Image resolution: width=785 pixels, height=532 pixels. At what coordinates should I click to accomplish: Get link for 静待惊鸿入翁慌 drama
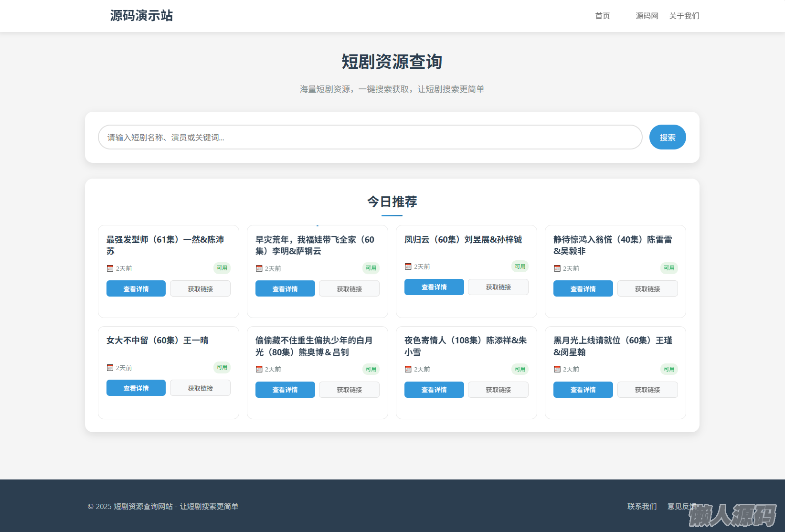point(647,289)
